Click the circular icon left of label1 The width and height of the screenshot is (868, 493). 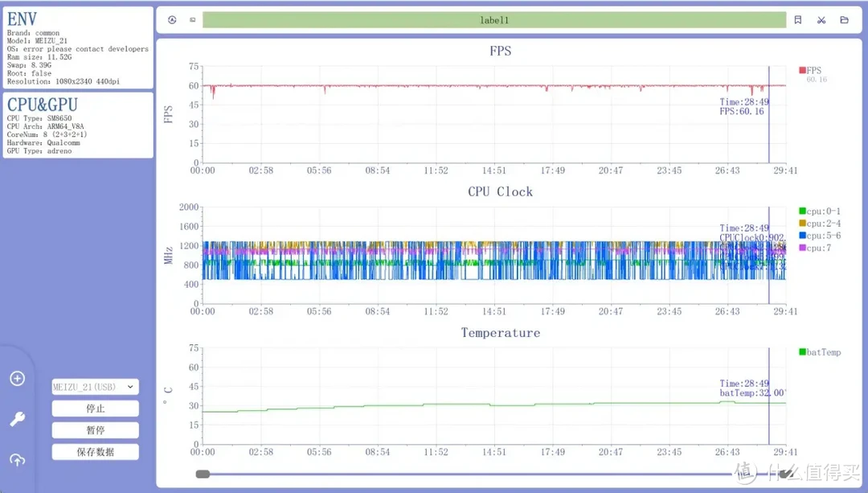[172, 20]
